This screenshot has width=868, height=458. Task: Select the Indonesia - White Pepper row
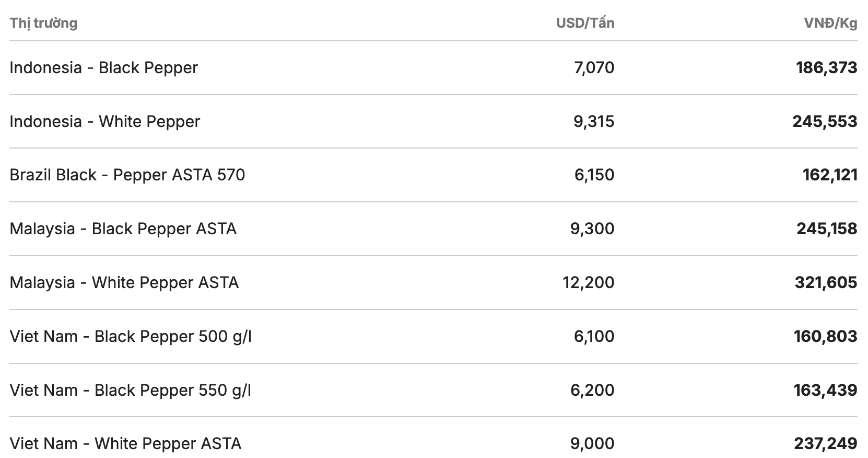point(104,122)
